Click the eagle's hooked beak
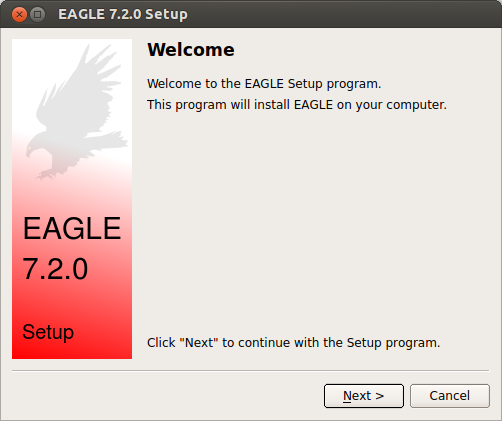This screenshot has width=502, height=421. tap(28, 154)
